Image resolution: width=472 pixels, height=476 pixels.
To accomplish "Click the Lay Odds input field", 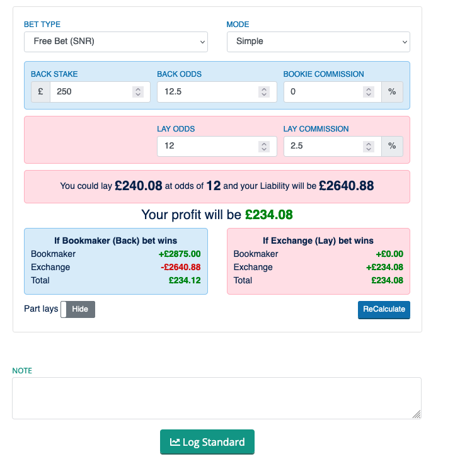I will (209, 147).
